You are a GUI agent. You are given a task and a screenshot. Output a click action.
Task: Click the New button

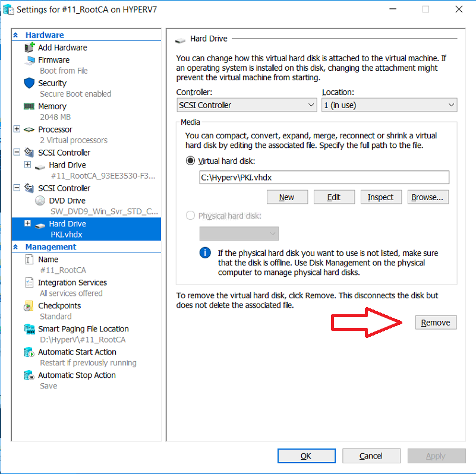pyautogui.click(x=287, y=197)
